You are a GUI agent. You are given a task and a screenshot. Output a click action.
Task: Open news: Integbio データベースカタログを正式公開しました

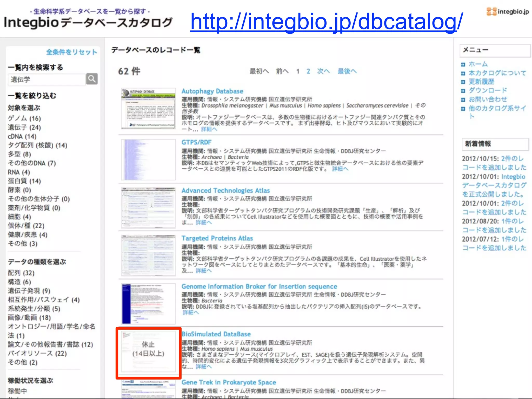tap(494, 185)
